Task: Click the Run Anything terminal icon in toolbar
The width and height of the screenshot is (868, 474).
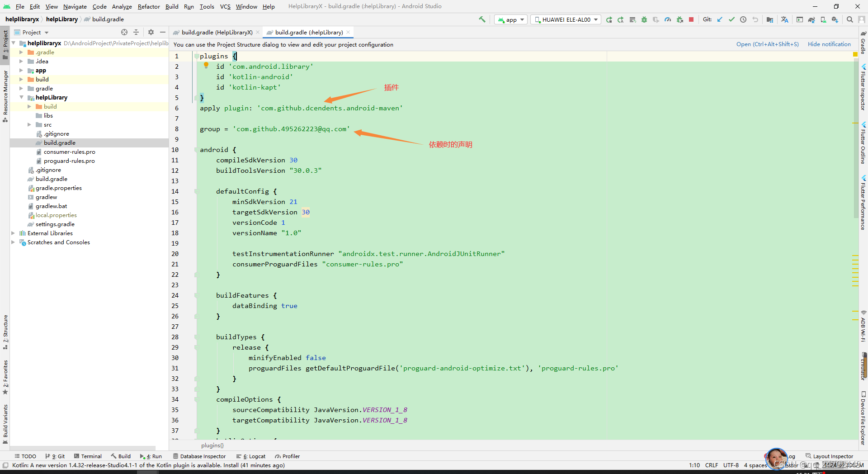Action: tap(800, 19)
